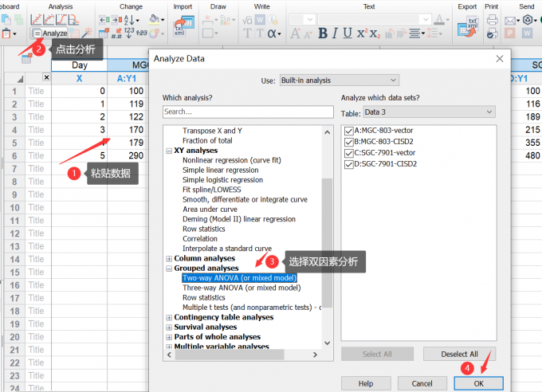This screenshot has height=392, width=542.
Task: Click the OK button
Action: pos(478,383)
